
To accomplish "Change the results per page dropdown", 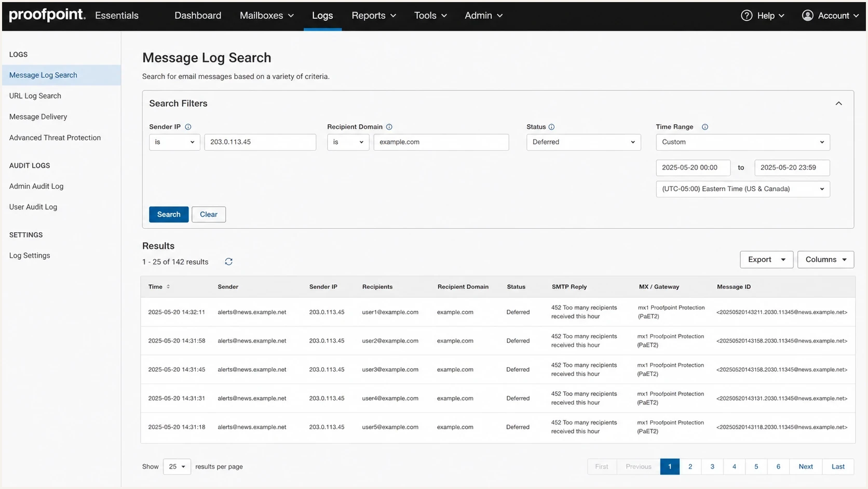I will pos(177,467).
